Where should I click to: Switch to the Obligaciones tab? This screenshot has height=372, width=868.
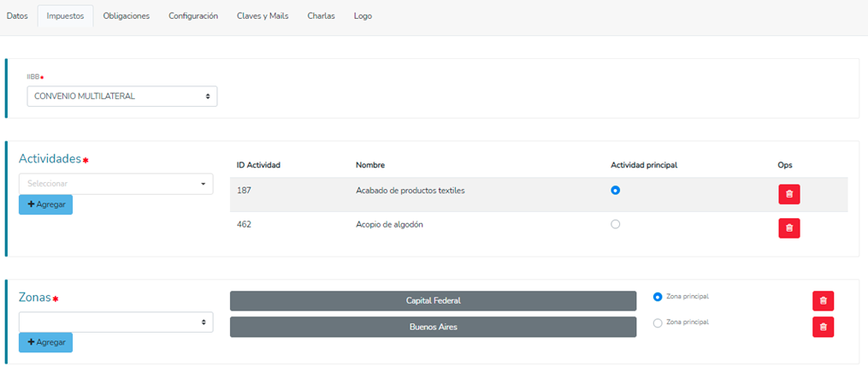[126, 16]
